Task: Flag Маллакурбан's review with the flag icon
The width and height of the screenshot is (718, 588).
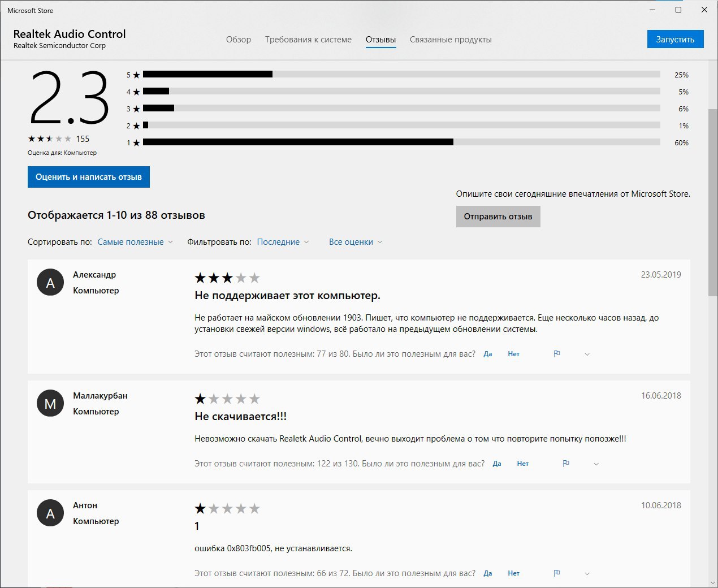Action: 566,464
